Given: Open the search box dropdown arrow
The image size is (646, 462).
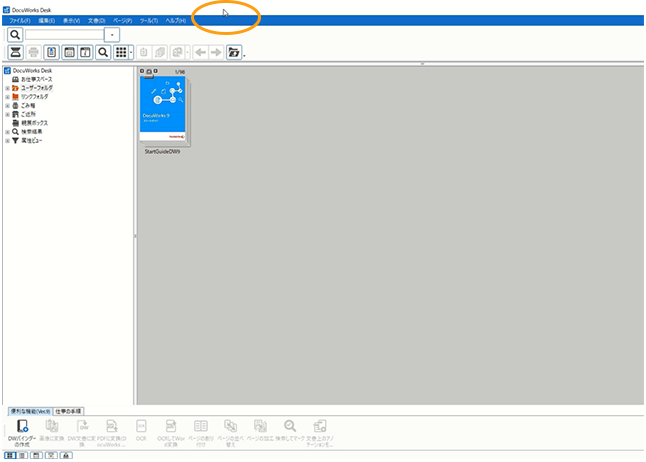Looking at the screenshot, I should [x=112, y=35].
